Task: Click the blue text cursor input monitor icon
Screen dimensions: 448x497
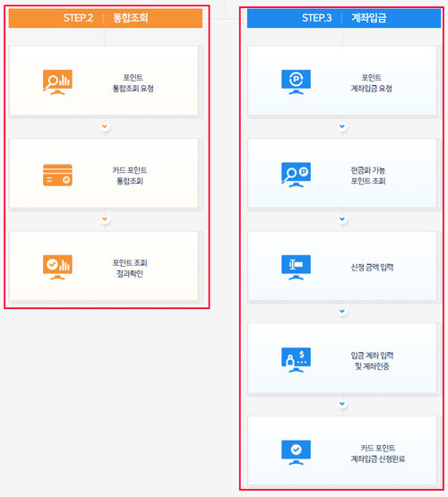Action: click(297, 267)
